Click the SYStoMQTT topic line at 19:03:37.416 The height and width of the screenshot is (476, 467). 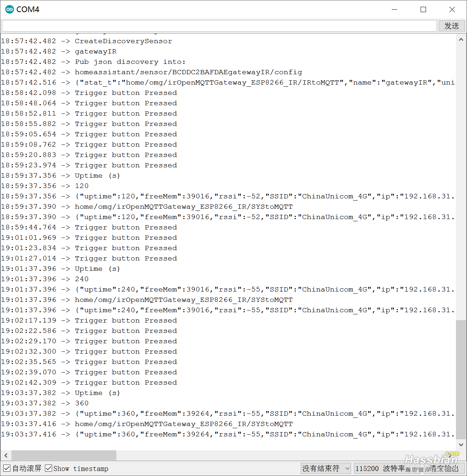(x=147, y=424)
